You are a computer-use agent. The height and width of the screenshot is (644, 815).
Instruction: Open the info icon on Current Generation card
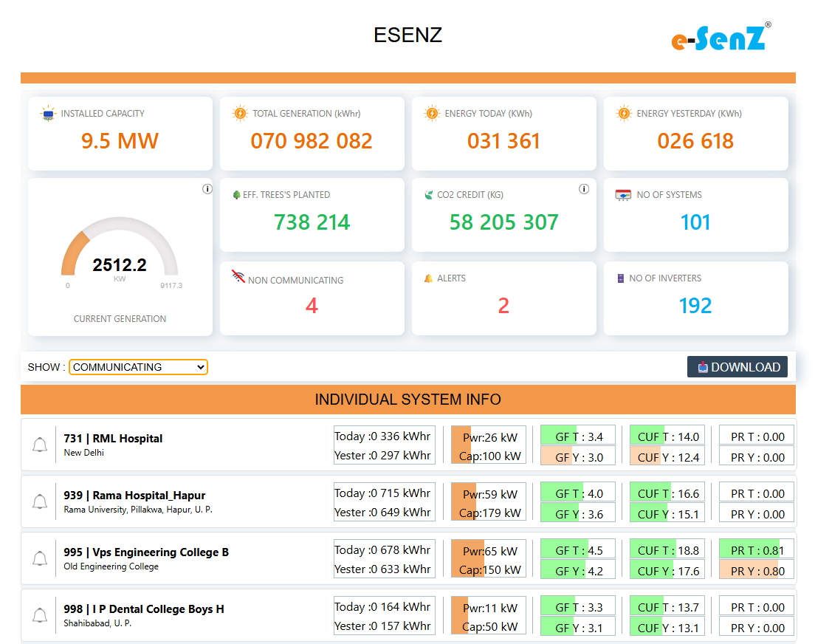coord(207,189)
